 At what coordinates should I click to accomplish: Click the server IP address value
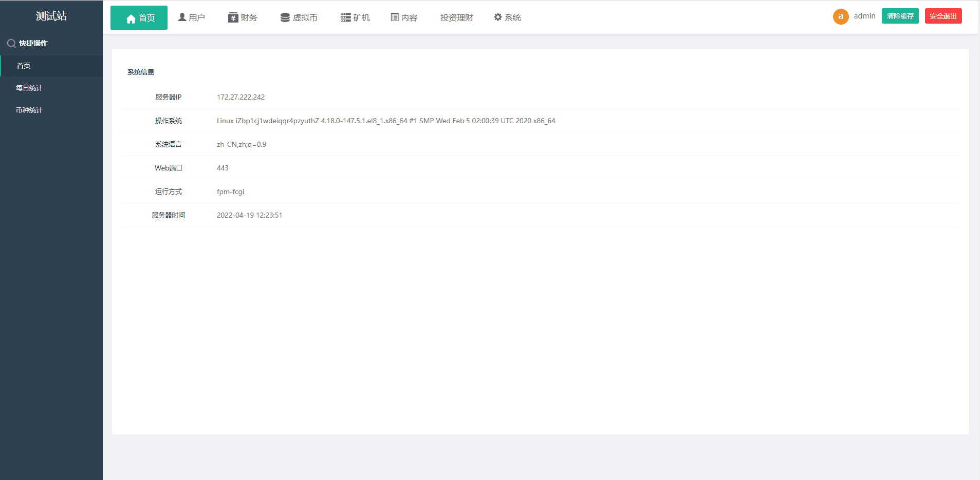[241, 97]
